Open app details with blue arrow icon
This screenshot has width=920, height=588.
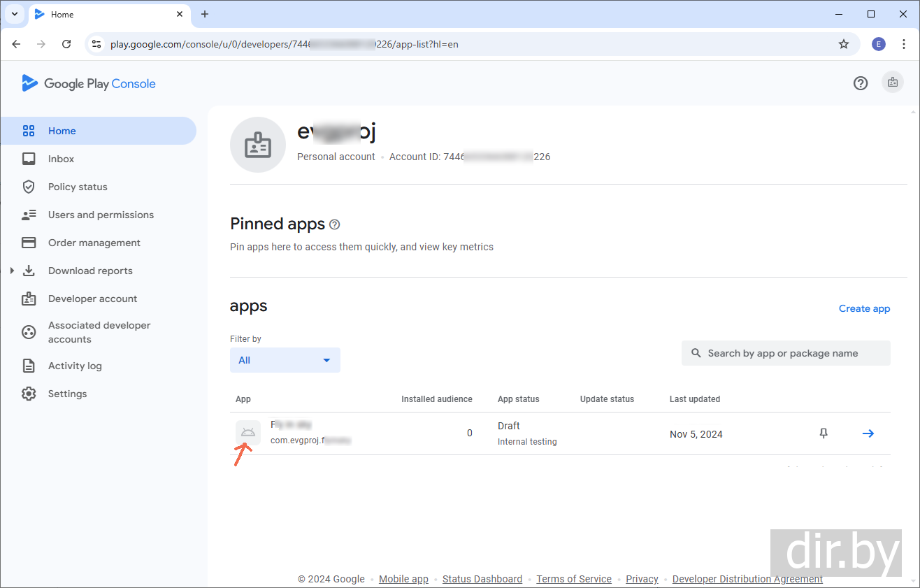point(868,433)
